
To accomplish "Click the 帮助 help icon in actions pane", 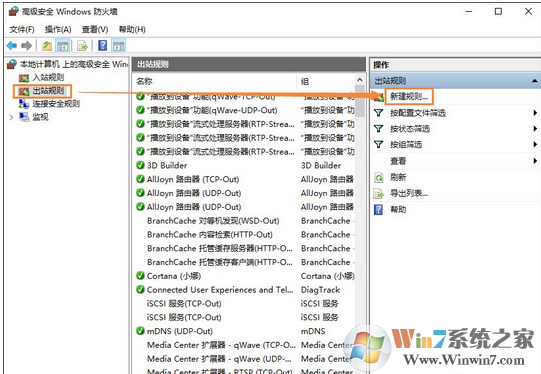I will pos(378,209).
